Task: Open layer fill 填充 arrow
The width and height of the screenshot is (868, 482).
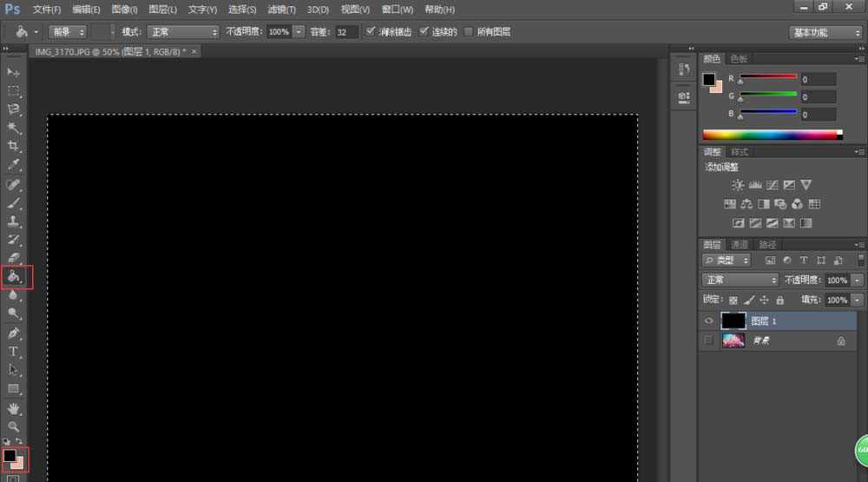Action: coord(857,300)
